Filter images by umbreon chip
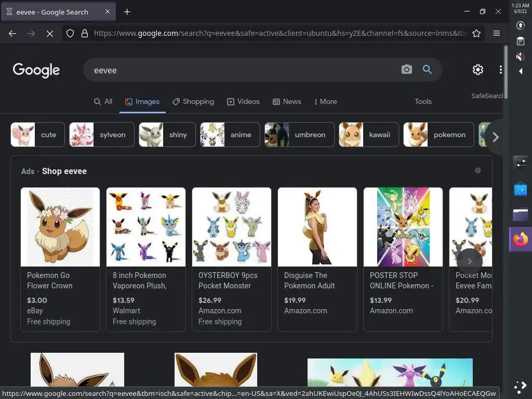532x399 pixels. point(299,135)
